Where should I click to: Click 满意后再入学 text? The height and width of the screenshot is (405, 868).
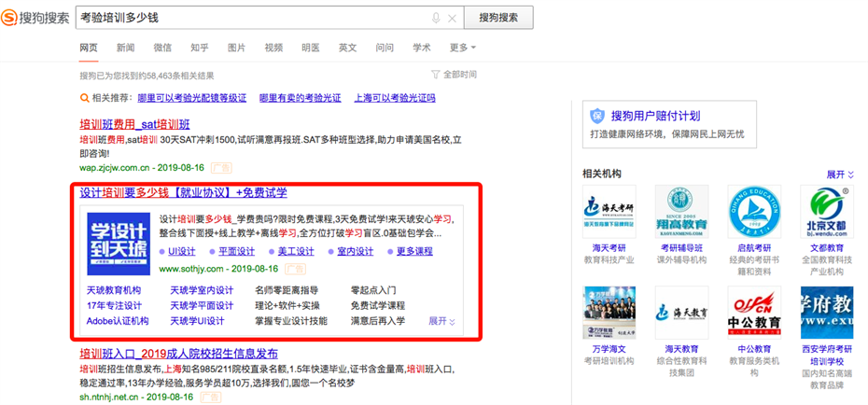[x=378, y=321]
